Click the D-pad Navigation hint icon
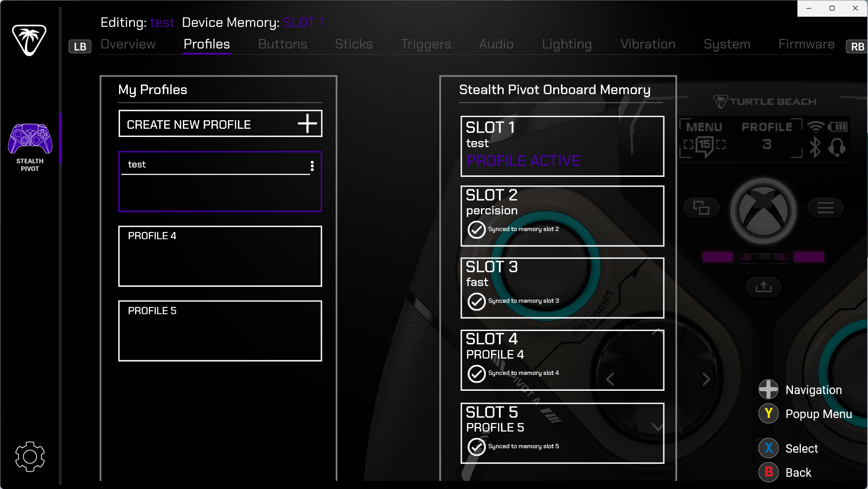Viewport: 868px width, 489px height. point(768,389)
